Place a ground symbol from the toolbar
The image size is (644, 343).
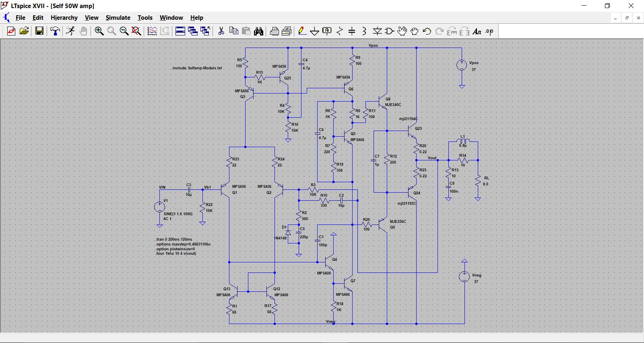[x=315, y=31]
